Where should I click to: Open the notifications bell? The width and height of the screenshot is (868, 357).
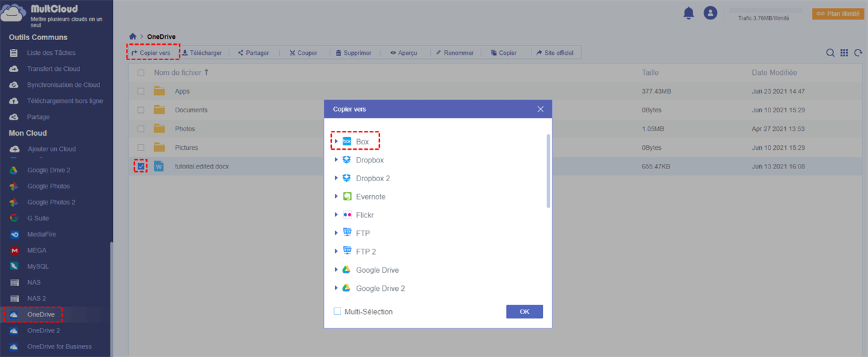pyautogui.click(x=688, y=13)
